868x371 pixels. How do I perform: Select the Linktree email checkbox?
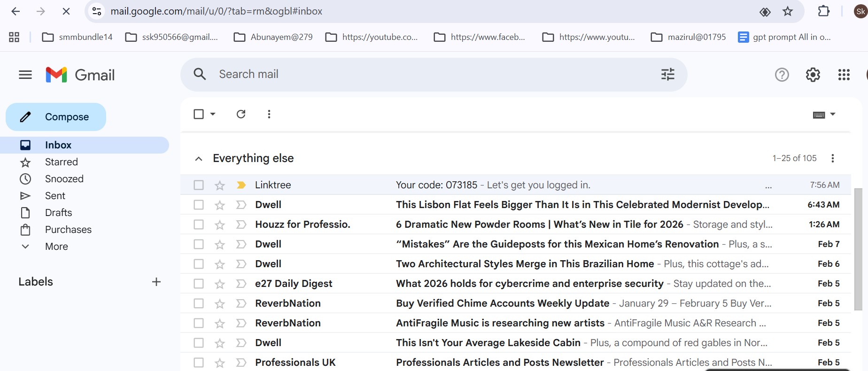[199, 185]
